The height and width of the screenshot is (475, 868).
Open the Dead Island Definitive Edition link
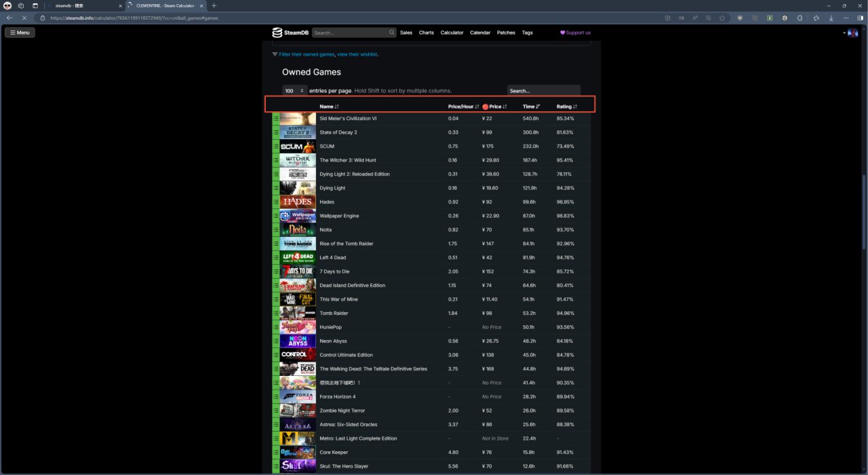coord(353,286)
